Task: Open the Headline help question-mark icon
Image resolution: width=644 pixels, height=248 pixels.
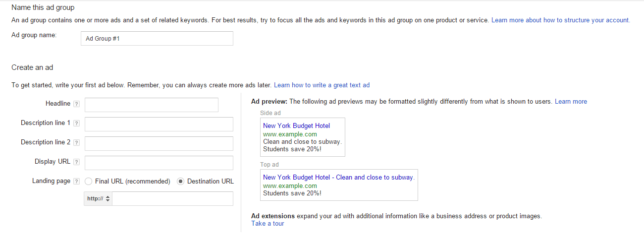Action: click(x=76, y=104)
